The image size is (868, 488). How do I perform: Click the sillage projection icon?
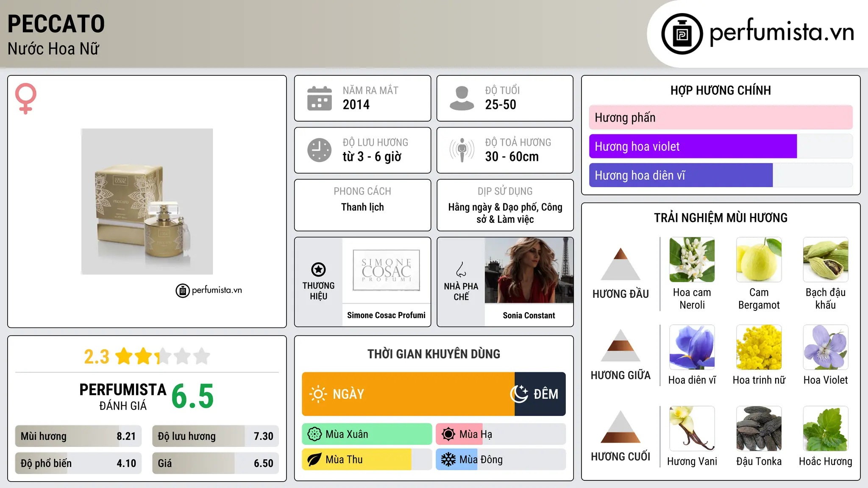[462, 150]
